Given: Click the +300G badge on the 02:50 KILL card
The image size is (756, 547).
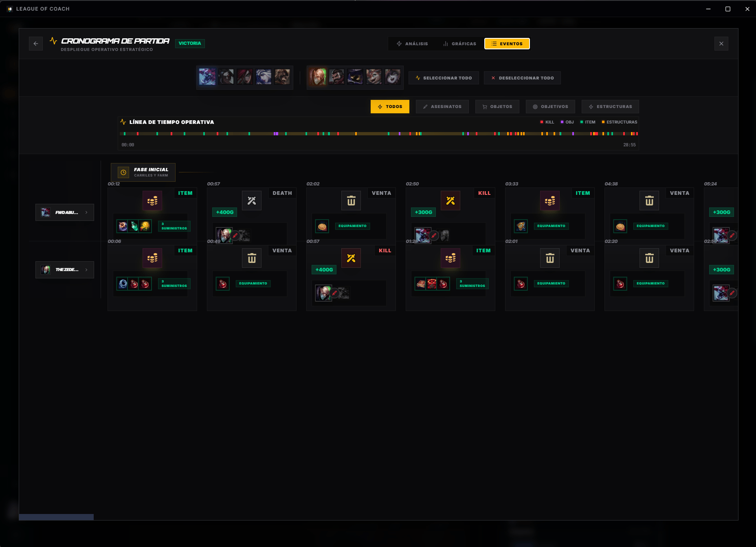Looking at the screenshot, I should [424, 212].
